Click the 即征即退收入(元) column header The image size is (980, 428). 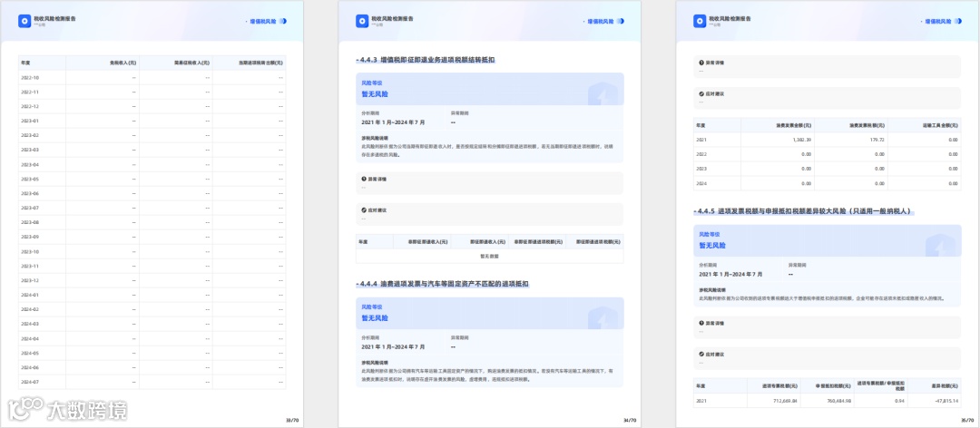tap(488, 241)
